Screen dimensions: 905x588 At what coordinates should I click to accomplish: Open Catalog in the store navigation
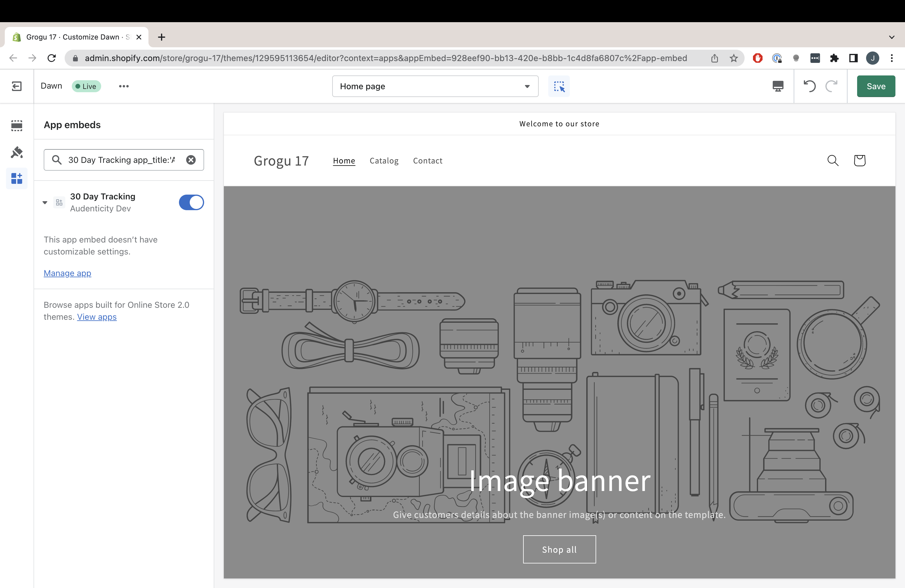(384, 161)
